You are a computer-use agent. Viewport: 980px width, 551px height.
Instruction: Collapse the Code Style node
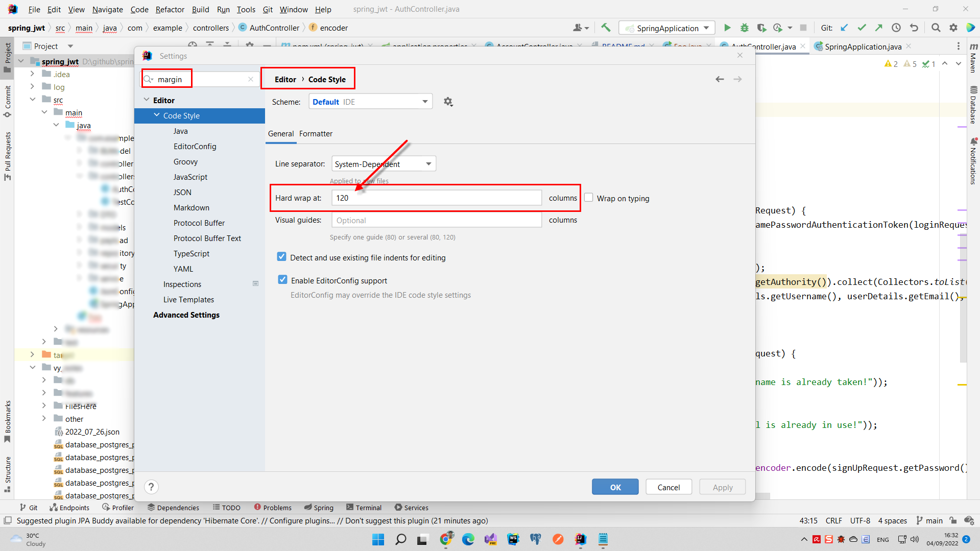point(157,115)
